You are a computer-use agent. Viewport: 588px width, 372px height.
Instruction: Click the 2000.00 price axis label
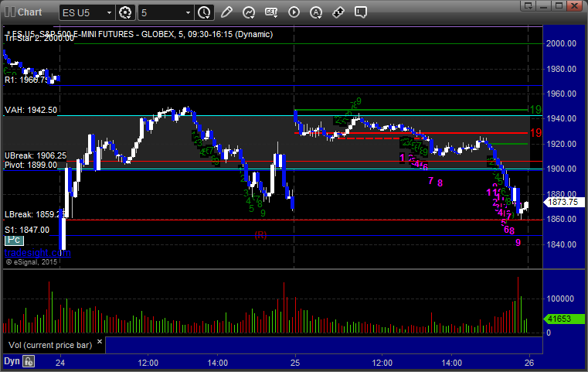coord(562,43)
